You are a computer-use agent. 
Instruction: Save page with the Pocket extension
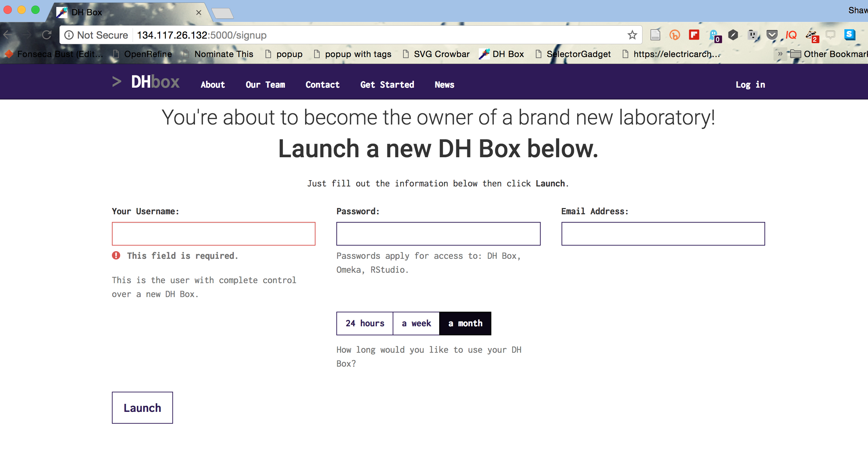(x=772, y=35)
